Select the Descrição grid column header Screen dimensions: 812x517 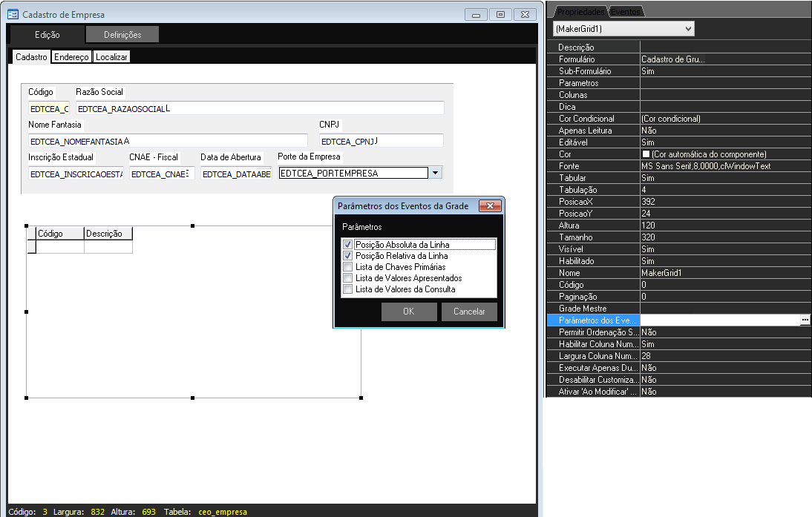coord(108,234)
